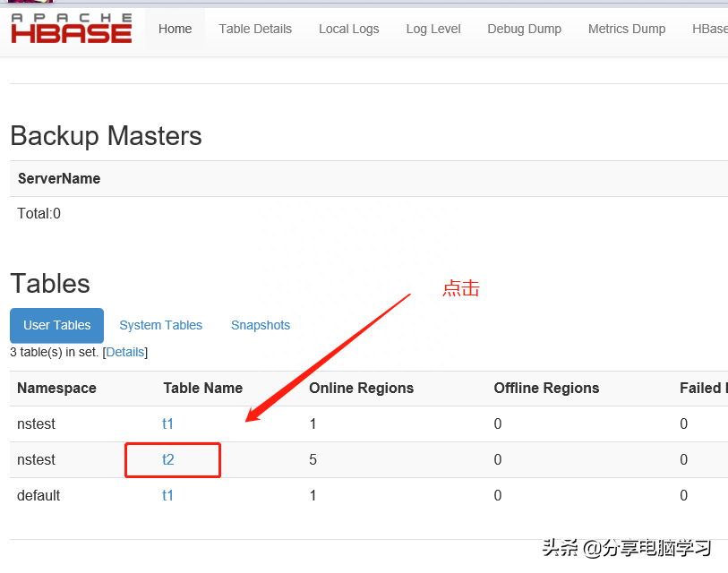Viewport: 728px width, 573px height.
Task: Switch to the Snapshots tab
Action: point(261,325)
